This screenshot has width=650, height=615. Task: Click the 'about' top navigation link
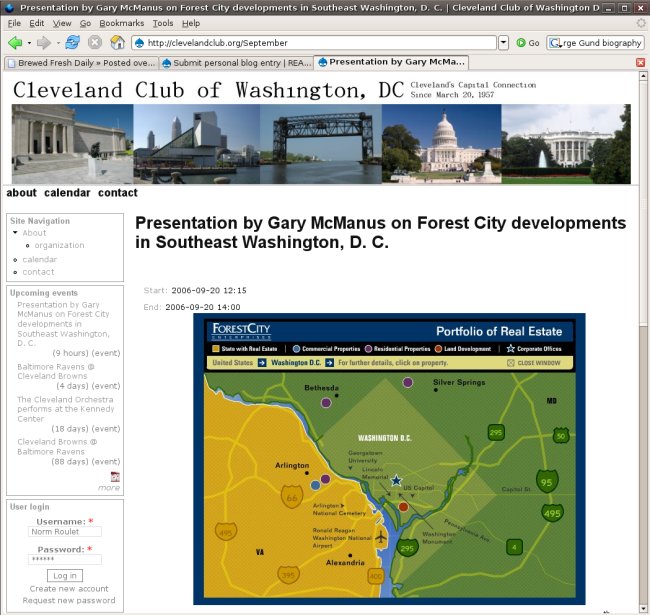(x=21, y=193)
